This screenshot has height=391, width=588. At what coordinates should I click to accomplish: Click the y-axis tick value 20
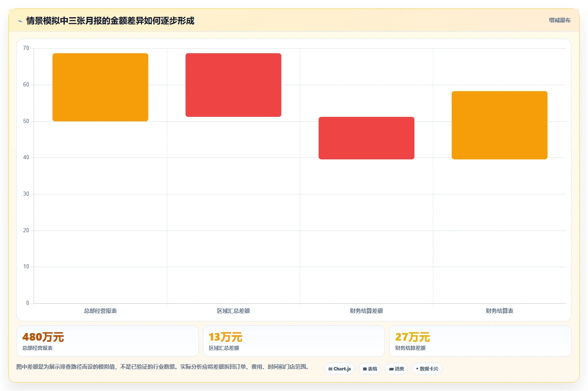(x=26, y=231)
